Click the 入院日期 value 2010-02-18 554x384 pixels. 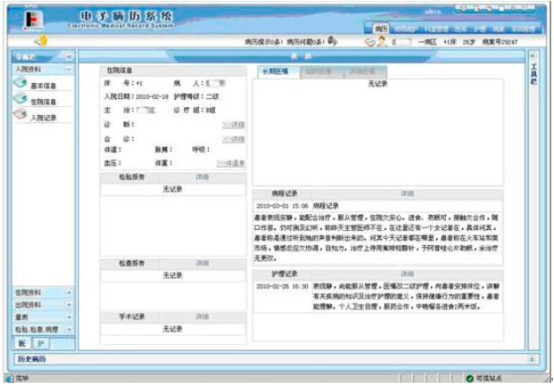pos(152,96)
